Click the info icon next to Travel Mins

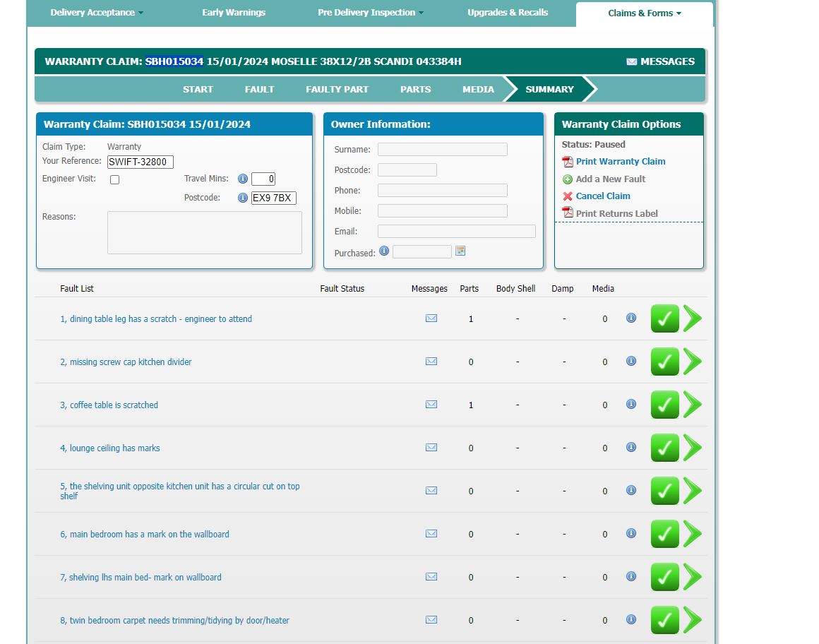pos(242,179)
